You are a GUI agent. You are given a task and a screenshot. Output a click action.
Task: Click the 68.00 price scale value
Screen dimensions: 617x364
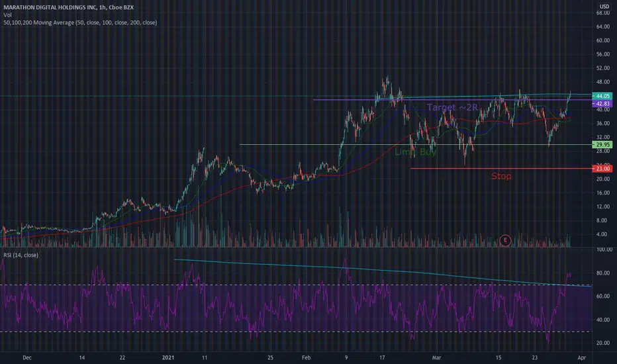[x=603, y=13]
